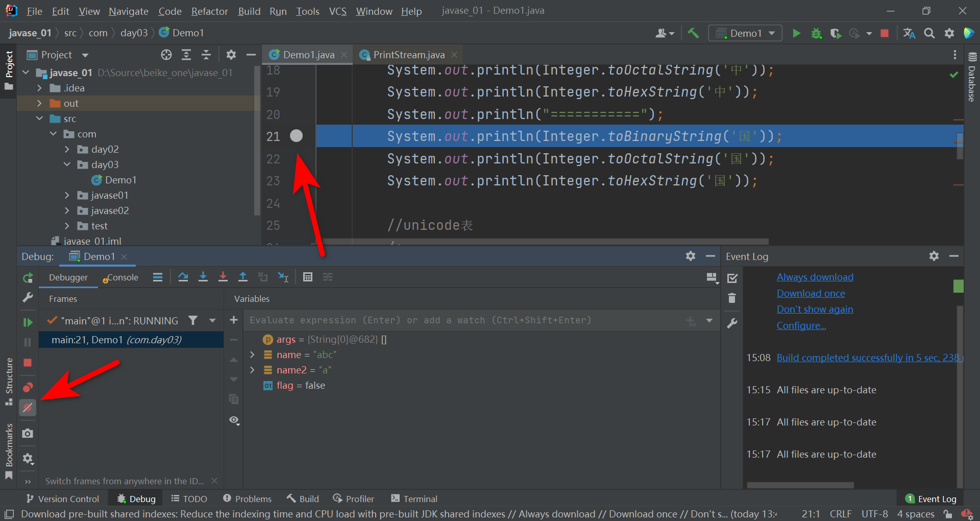Screen dimensions: 980x521
Task: Open Build completed successfully link
Action: pyautogui.click(x=870, y=358)
